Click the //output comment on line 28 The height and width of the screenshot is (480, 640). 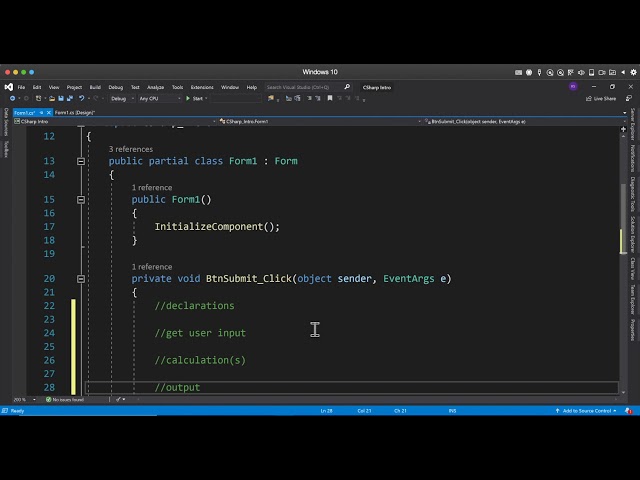178,387
